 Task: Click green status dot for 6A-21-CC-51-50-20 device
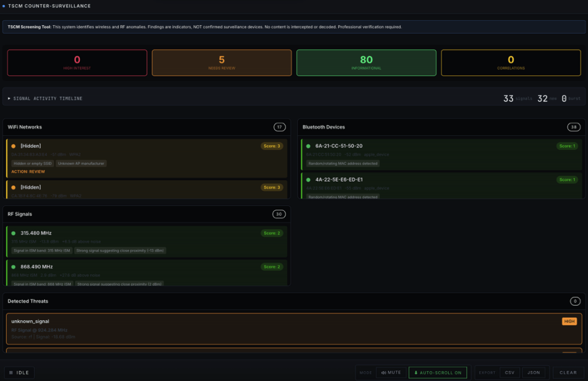tap(308, 146)
